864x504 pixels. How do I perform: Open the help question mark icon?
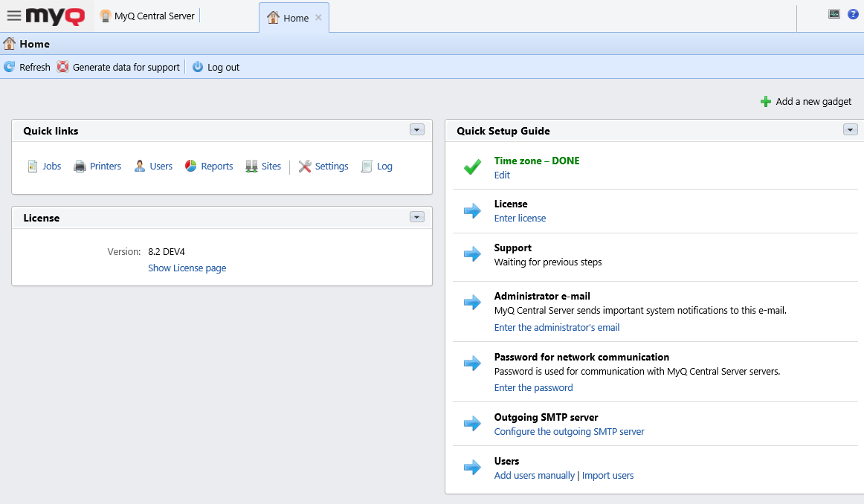tap(852, 13)
